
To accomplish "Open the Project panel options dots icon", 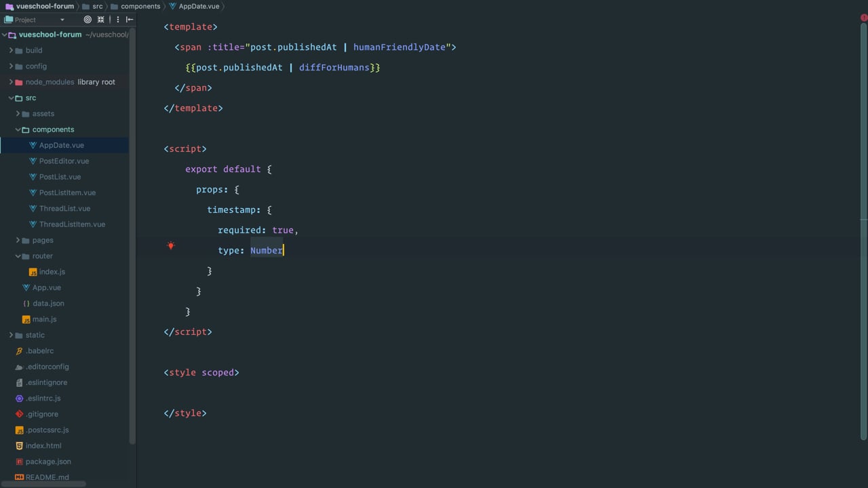I will (x=117, y=20).
